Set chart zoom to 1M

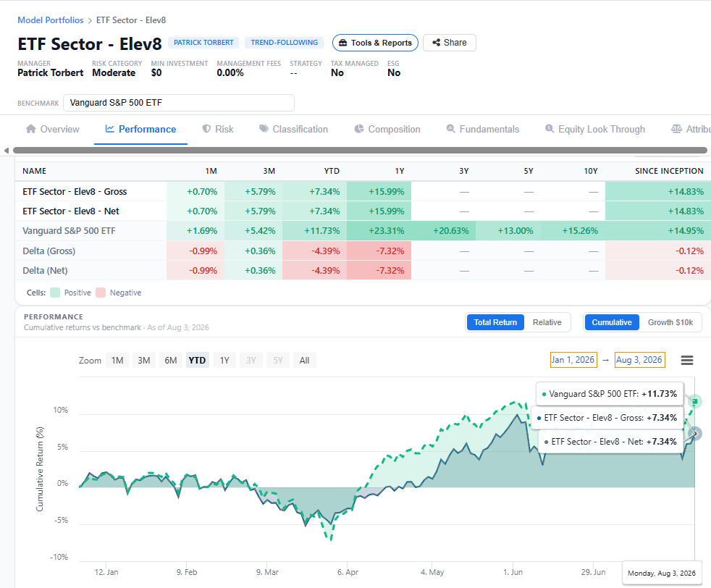(x=117, y=361)
